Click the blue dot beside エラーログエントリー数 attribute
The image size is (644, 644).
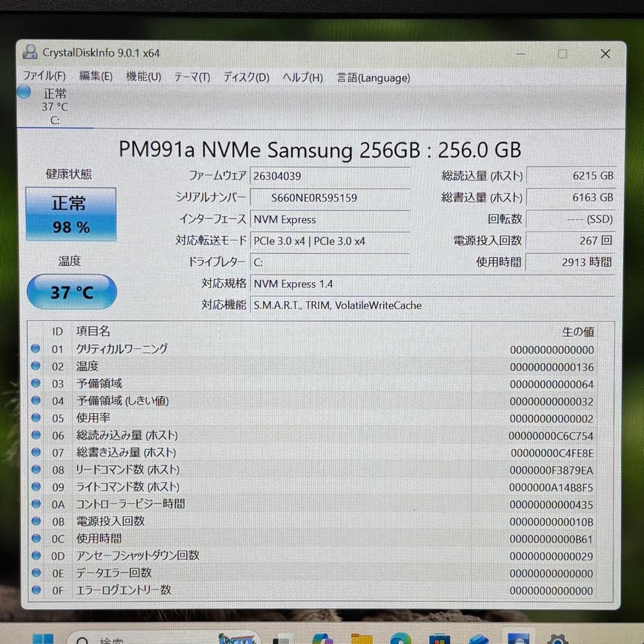click(x=36, y=590)
